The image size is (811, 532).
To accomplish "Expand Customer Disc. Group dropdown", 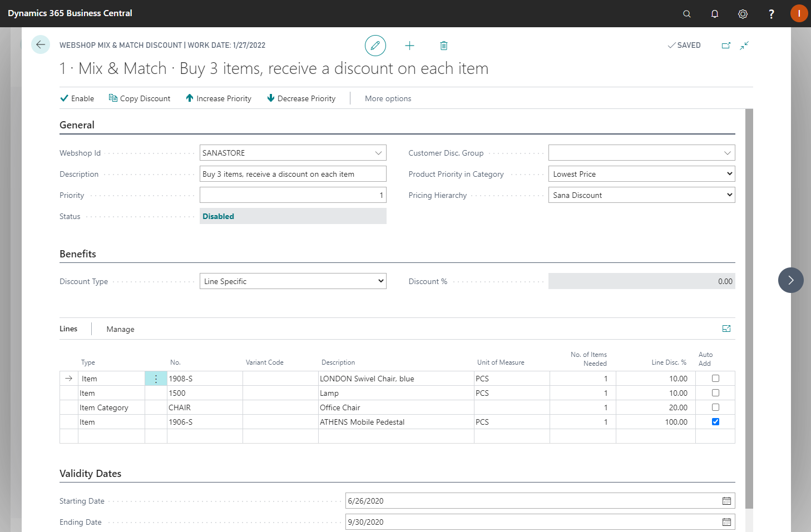I will pyautogui.click(x=727, y=153).
